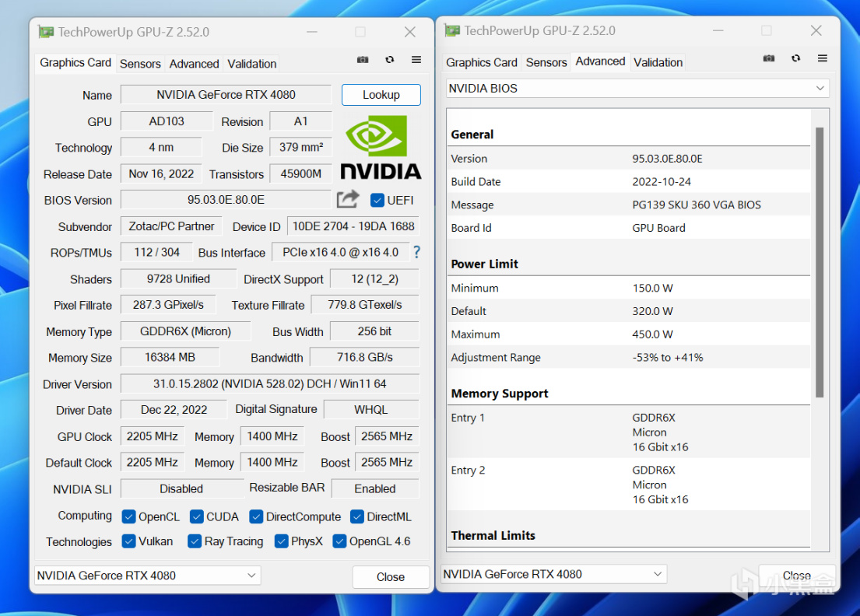Switch to Validation tab in left window
The image size is (860, 616).
[251, 64]
